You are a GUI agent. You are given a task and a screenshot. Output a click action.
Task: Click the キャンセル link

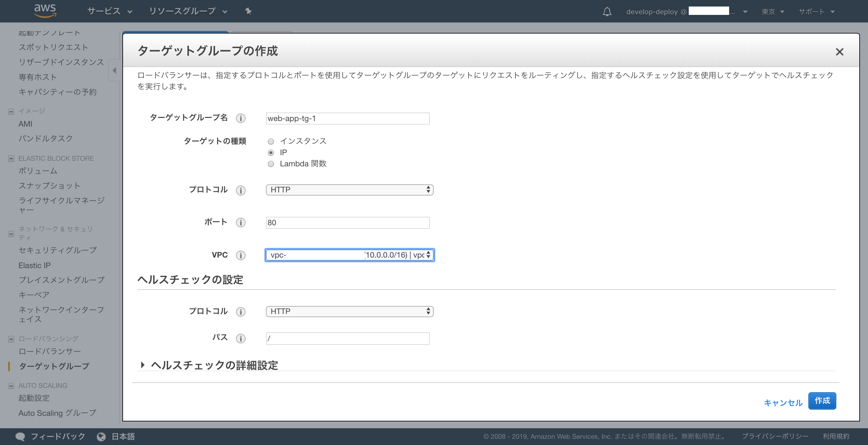783,402
